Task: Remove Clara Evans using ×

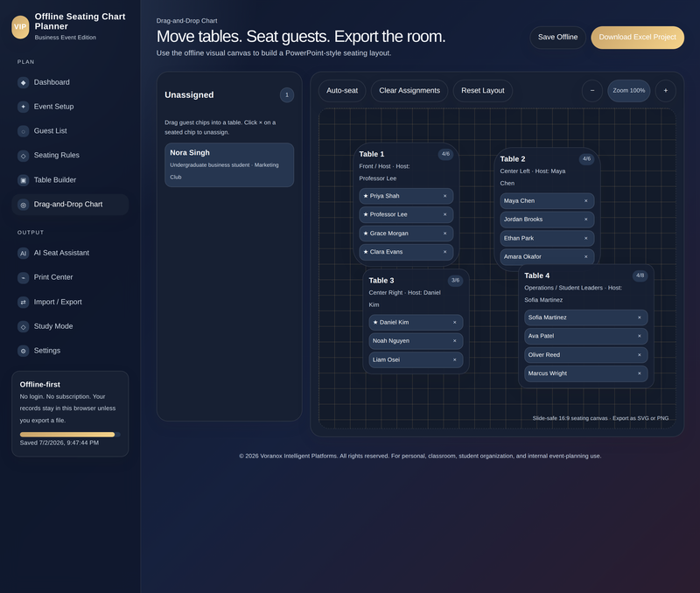Action: 444,252
